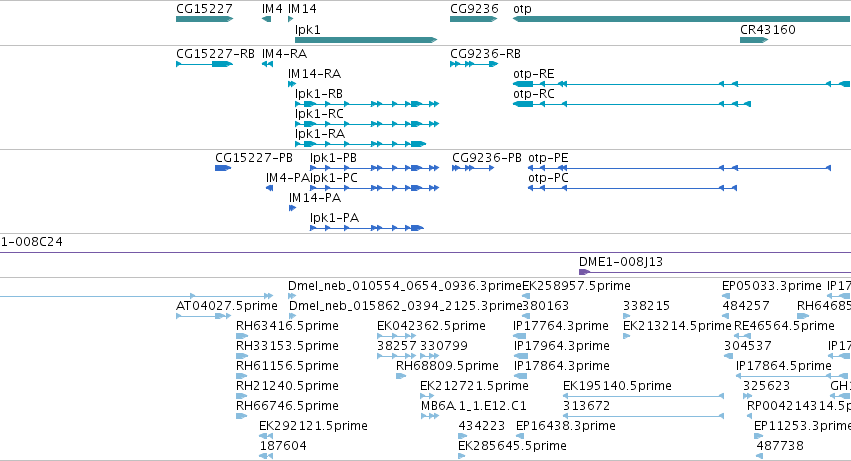The width and height of the screenshot is (851, 461).
Task: Click transcript otp-RC label
Action: 534,94
